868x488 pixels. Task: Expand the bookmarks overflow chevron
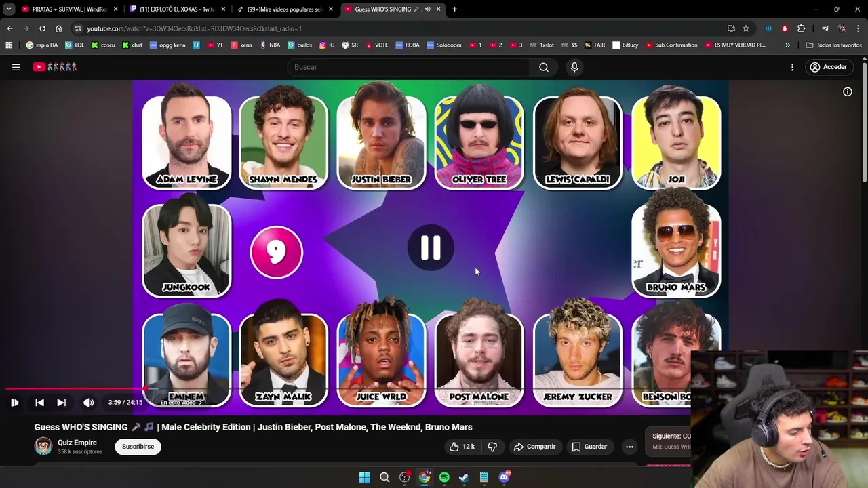(787, 45)
